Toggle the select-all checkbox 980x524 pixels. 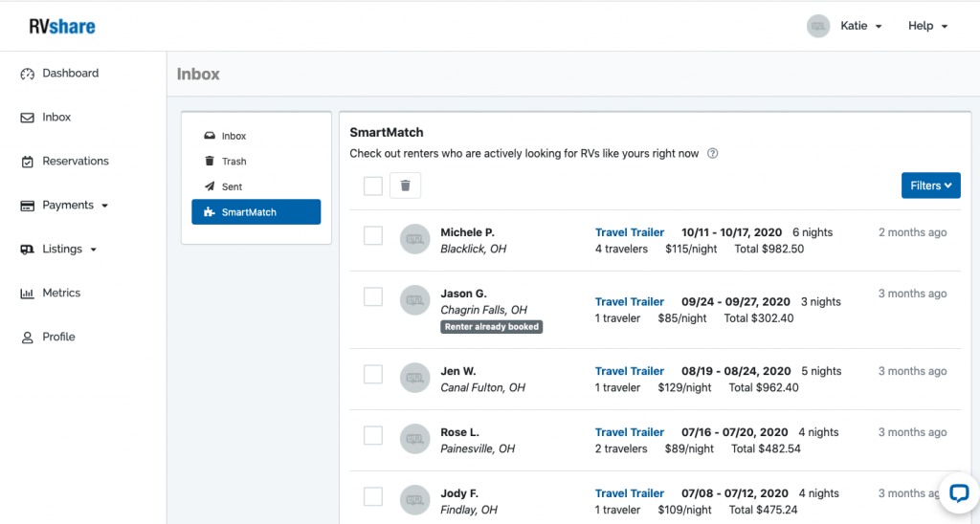[373, 186]
